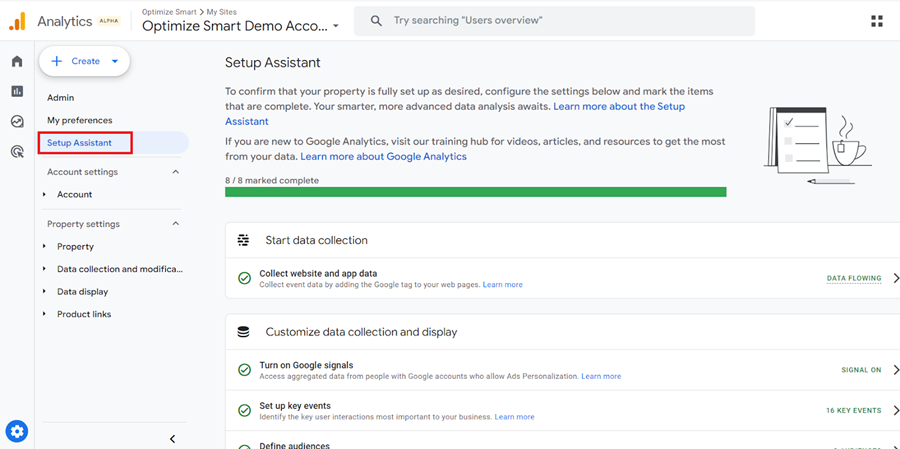Collapse the sidebar with the left chevron
The image size is (900, 449).
[x=172, y=439]
